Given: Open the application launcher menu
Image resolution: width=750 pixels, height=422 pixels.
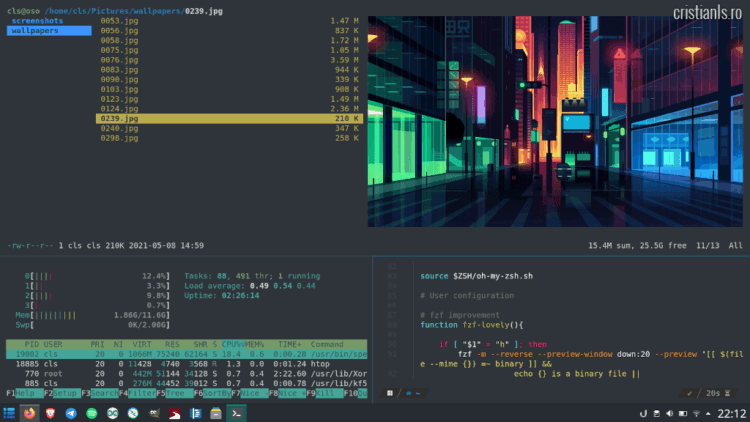Looking at the screenshot, I should [x=9, y=412].
